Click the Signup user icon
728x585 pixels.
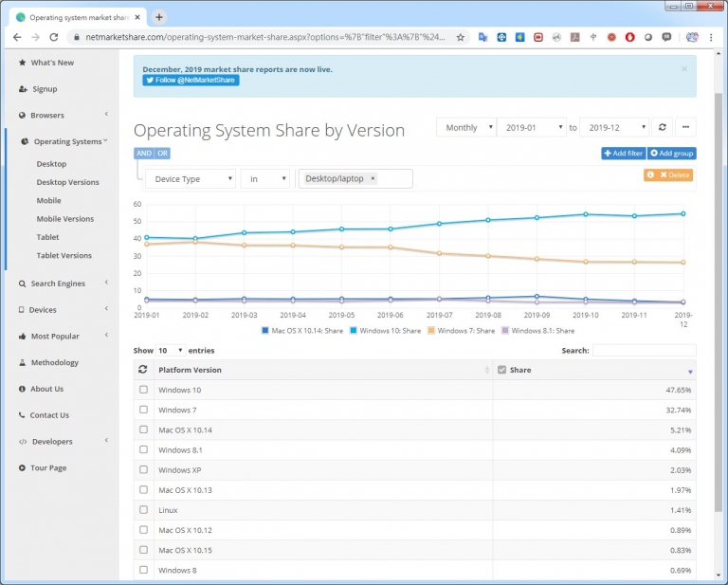23,89
